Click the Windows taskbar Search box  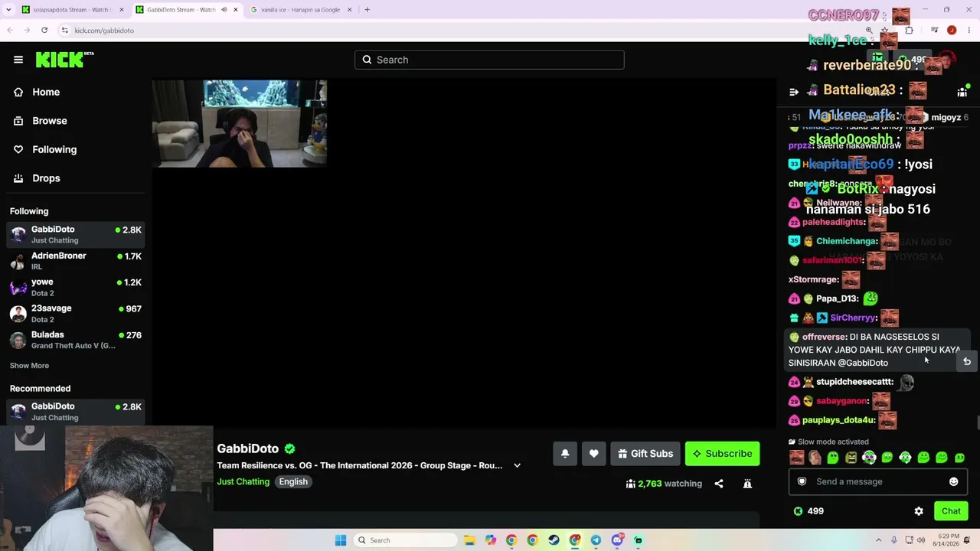point(406,540)
